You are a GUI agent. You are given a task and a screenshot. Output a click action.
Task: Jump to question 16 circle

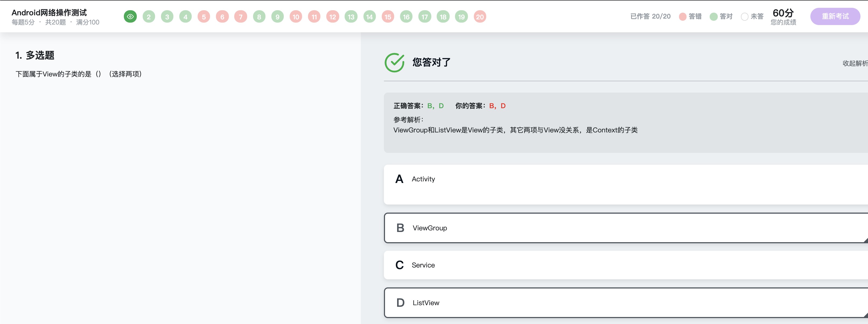[x=406, y=16]
